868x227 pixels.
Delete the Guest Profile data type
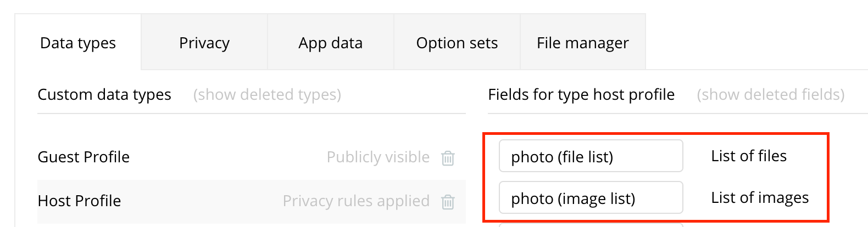click(x=448, y=158)
